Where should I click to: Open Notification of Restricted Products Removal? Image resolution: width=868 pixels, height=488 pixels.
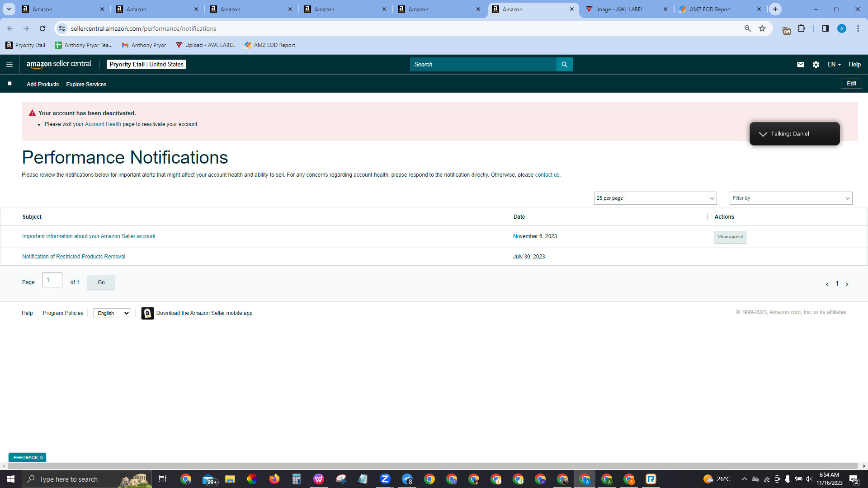(x=74, y=257)
